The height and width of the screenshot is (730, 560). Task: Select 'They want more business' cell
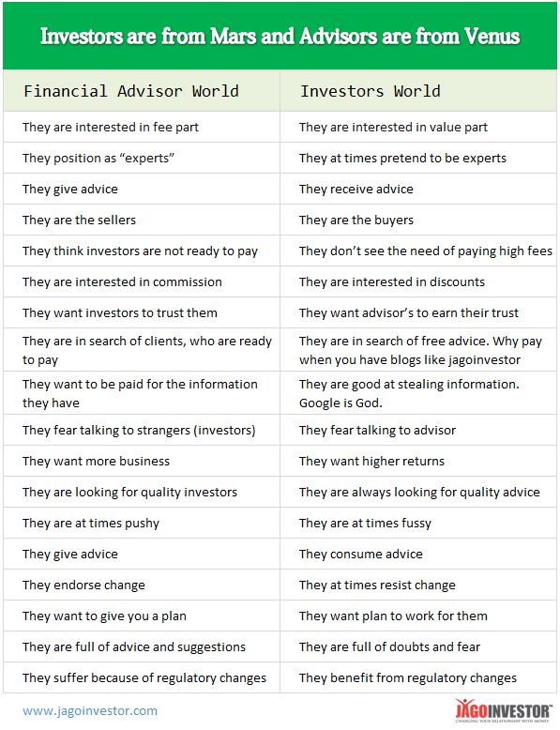tap(142, 461)
